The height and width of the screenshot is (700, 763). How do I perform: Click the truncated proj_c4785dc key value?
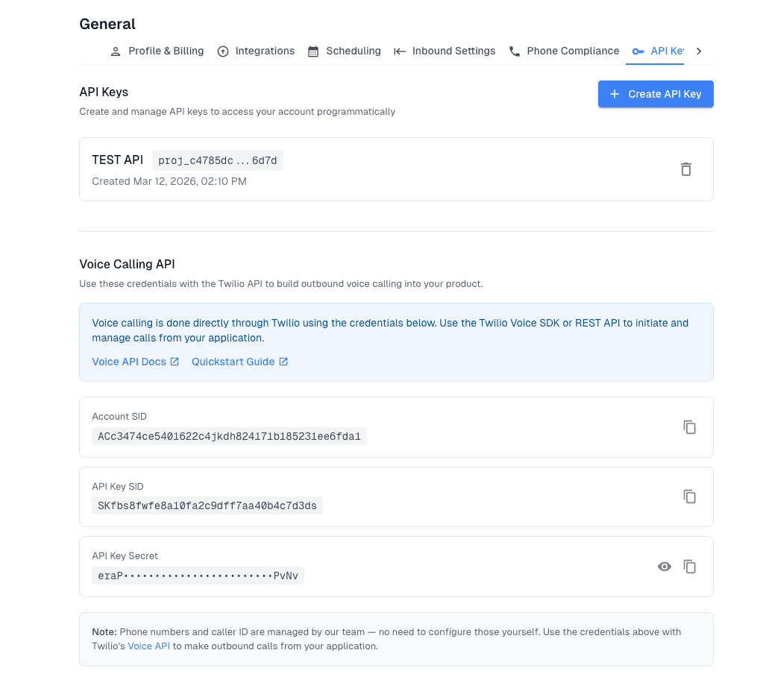point(217,160)
